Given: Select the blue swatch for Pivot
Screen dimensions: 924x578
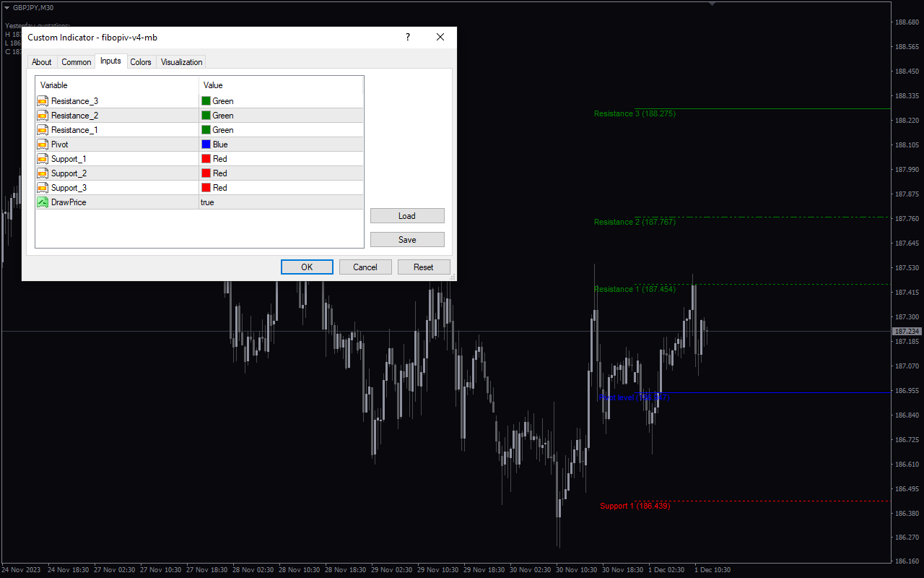Looking at the screenshot, I should tap(206, 144).
